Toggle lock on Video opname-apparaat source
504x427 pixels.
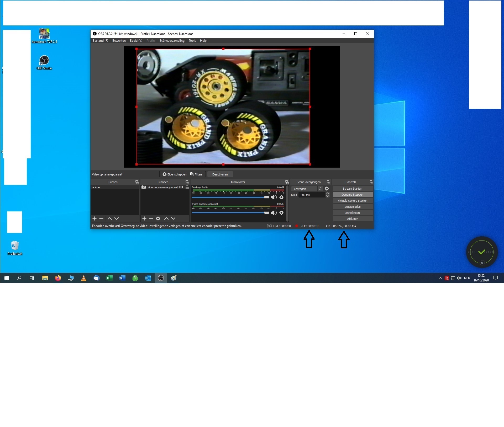coord(187,187)
